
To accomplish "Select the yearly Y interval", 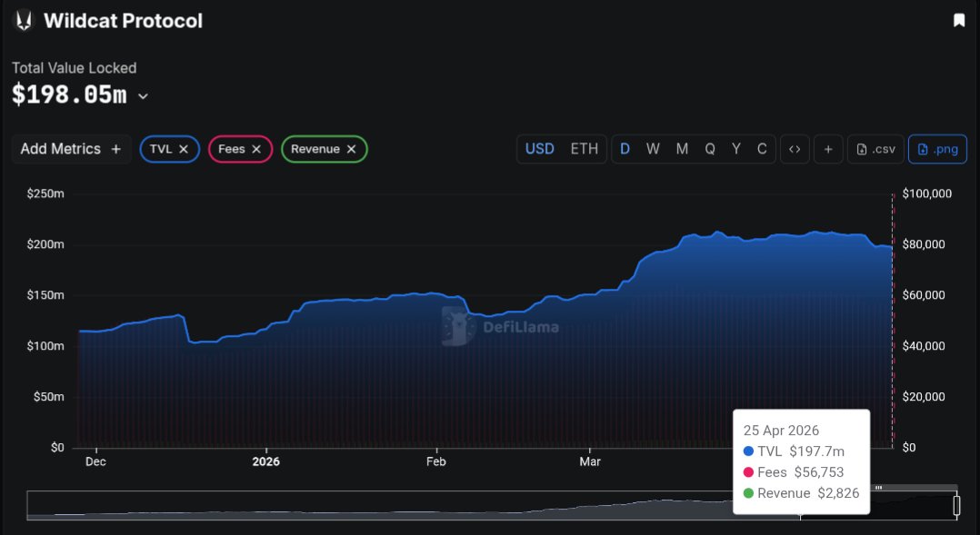I will tap(736, 149).
